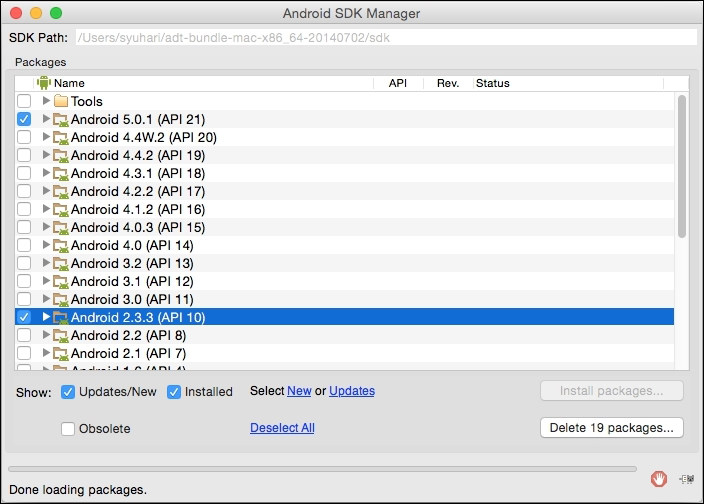Click the Android 4.4.2 platform folder icon
The height and width of the screenshot is (504, 704).
tap(60, 155)
